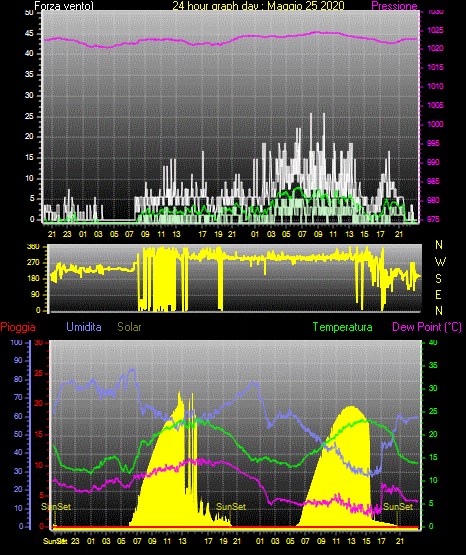Screen dimensions: 466x555
Task: Click the green 35 temperature axis value
Action: (x=433, y=365)
